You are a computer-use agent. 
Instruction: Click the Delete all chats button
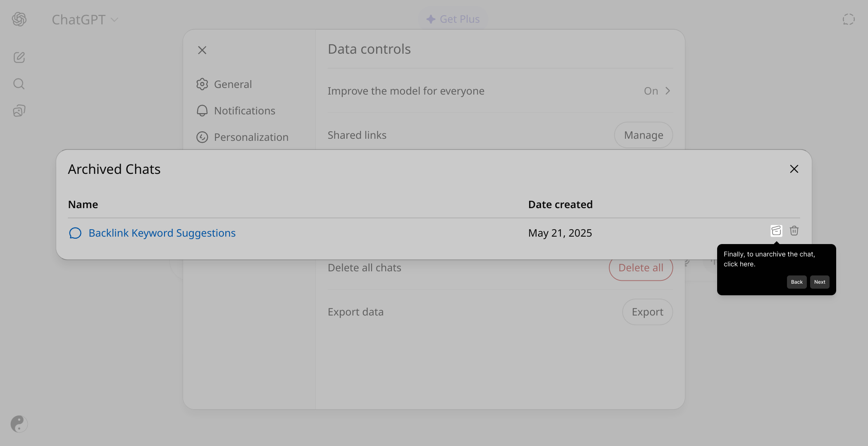641,268
